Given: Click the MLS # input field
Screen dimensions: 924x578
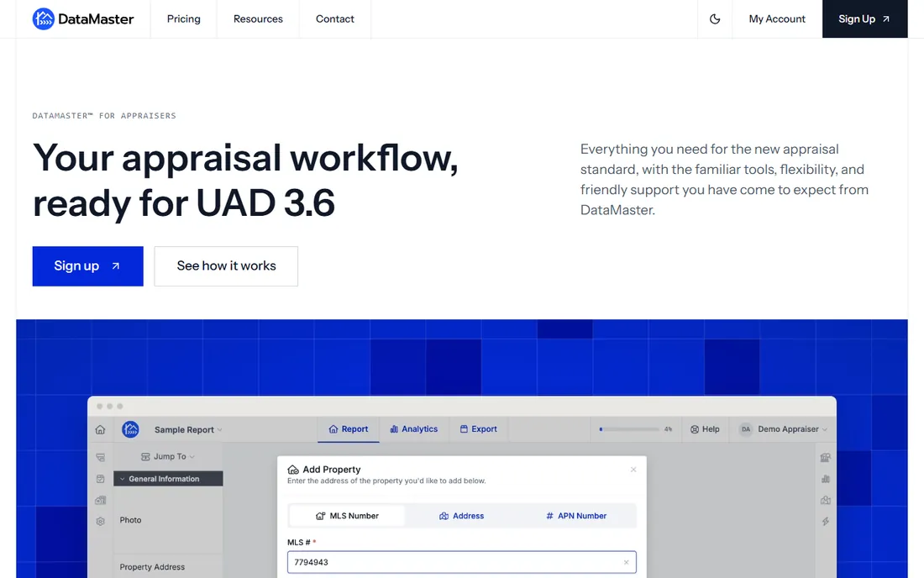Looking at the screenshot, I should [x=461, y=562].
